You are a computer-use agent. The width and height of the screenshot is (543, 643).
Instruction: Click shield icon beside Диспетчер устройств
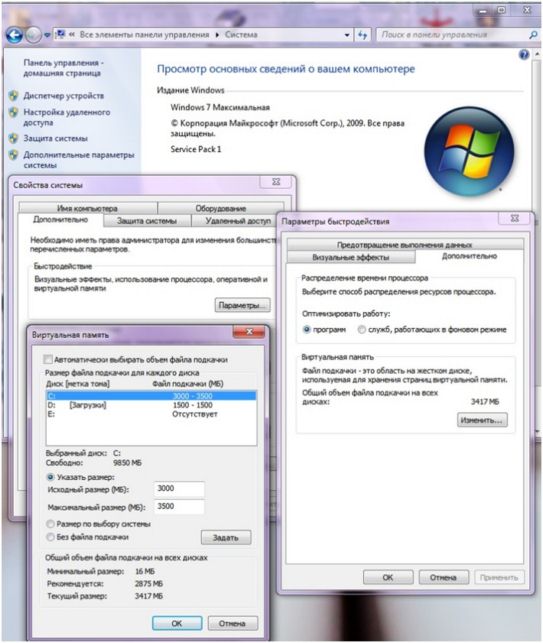[14, 96]
